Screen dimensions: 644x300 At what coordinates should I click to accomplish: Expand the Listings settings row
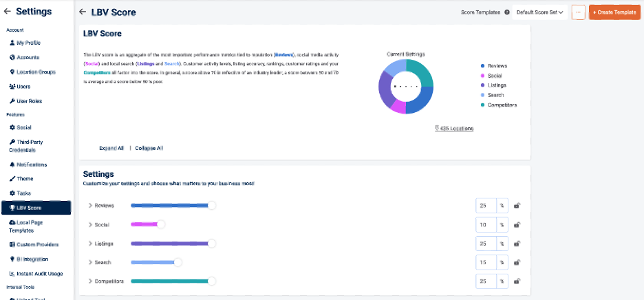click(x=90, y=244)
